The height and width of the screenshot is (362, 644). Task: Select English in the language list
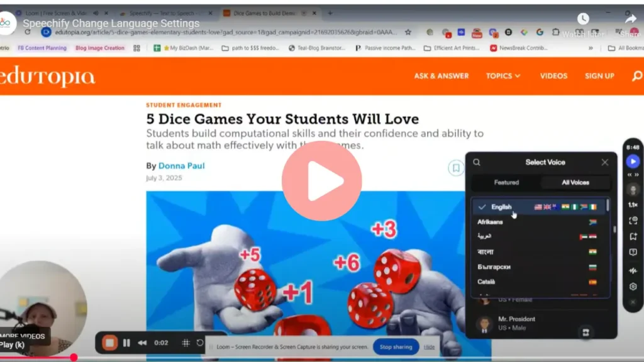(x=539, y=207)
